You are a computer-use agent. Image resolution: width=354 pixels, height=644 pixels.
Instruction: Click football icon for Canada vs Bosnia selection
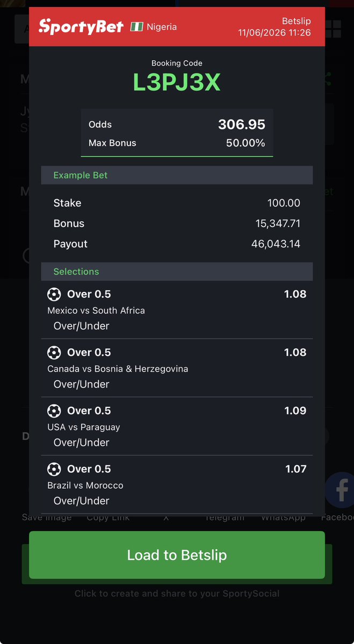[x=54, y=353]
